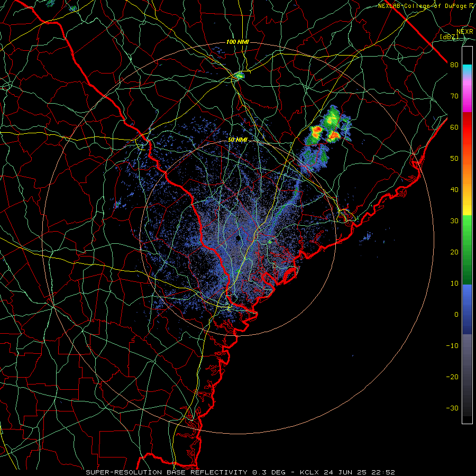
Task: Click the 40 value on the dBZ scale
Action: pos(454,190)
